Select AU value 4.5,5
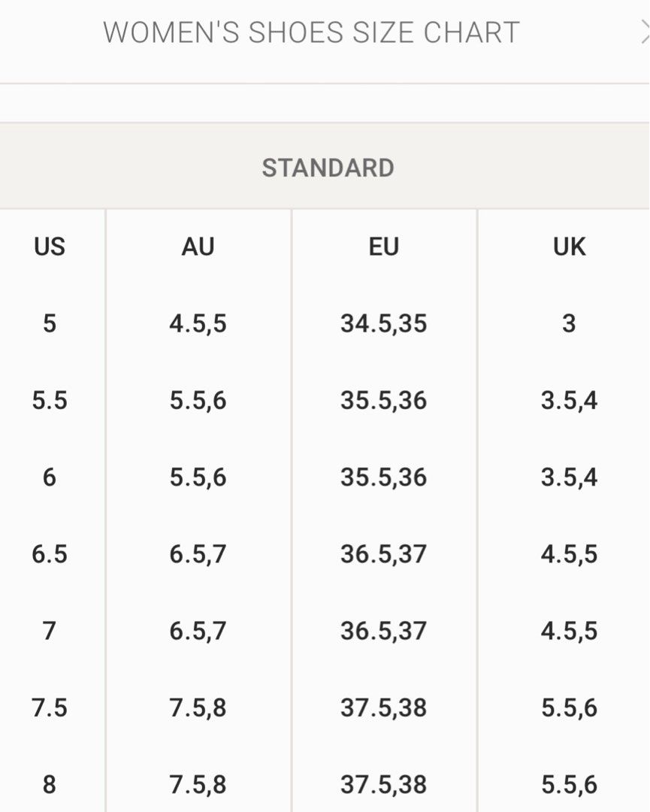 (198, 323)
